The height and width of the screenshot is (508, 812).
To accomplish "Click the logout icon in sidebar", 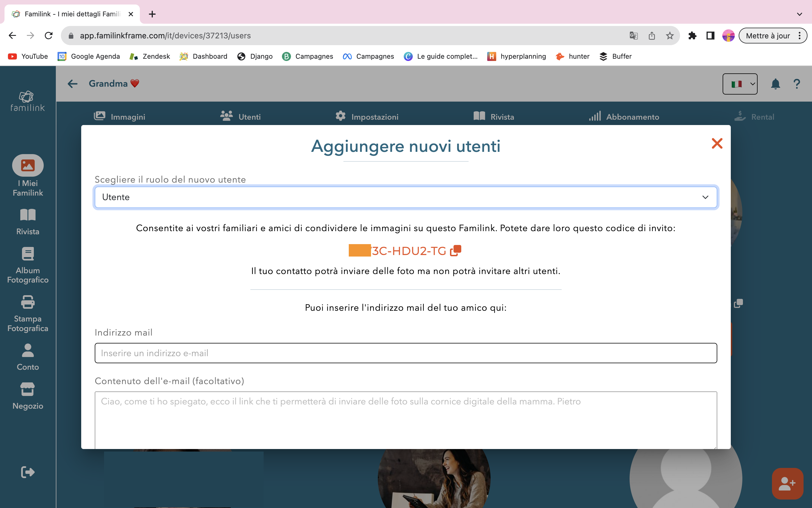I will point(28,472).
